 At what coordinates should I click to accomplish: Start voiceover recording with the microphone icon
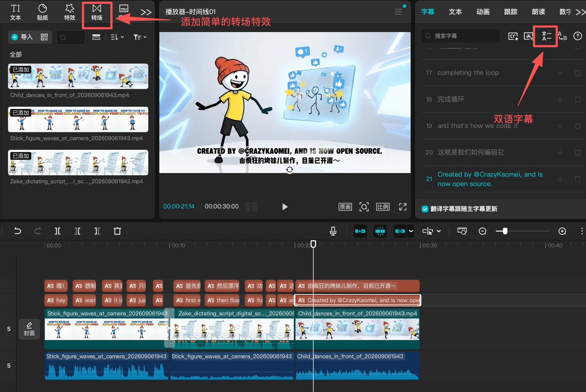333,231
